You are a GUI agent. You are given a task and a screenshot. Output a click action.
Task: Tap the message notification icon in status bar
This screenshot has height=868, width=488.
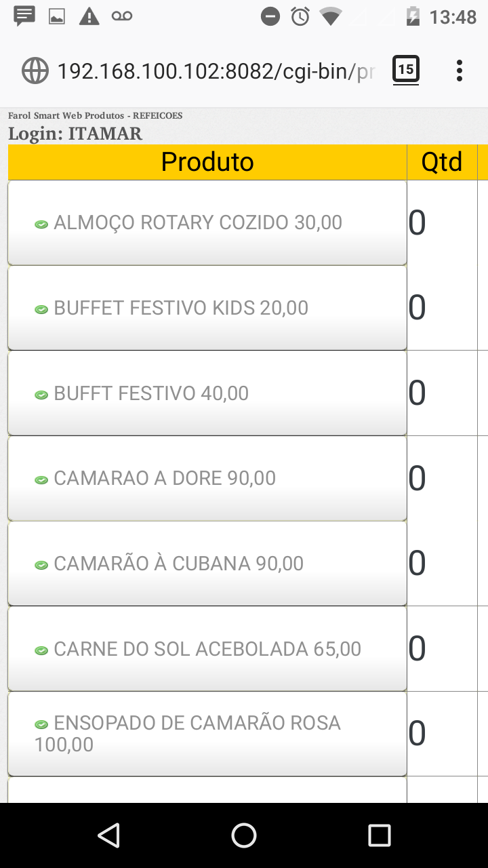pos(25,16)
